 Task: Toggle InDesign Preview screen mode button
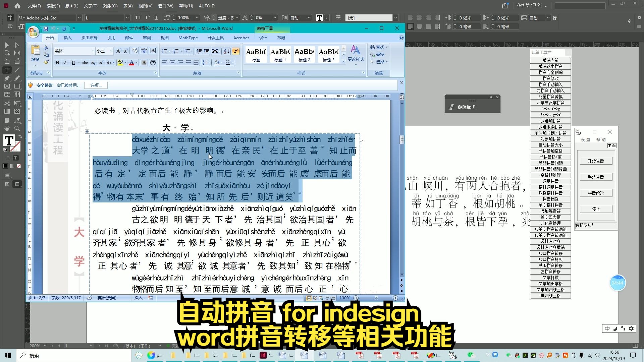pyautogui.click(x=17, y=184)
